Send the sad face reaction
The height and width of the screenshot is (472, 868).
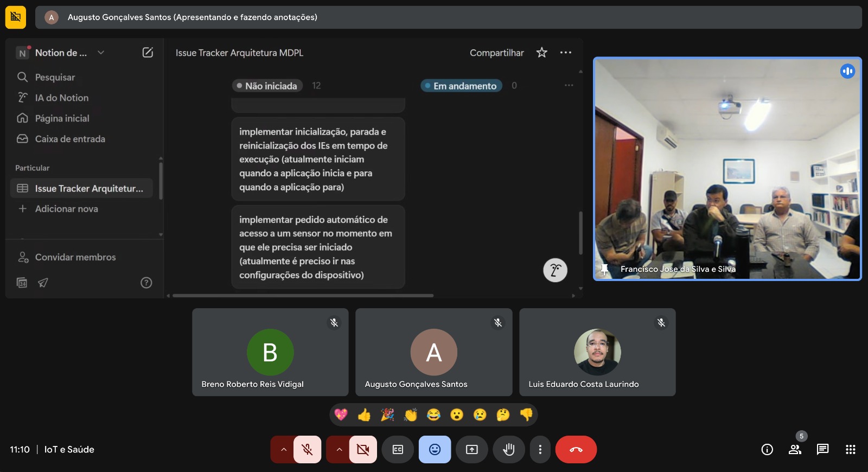[x=480, y=415]
